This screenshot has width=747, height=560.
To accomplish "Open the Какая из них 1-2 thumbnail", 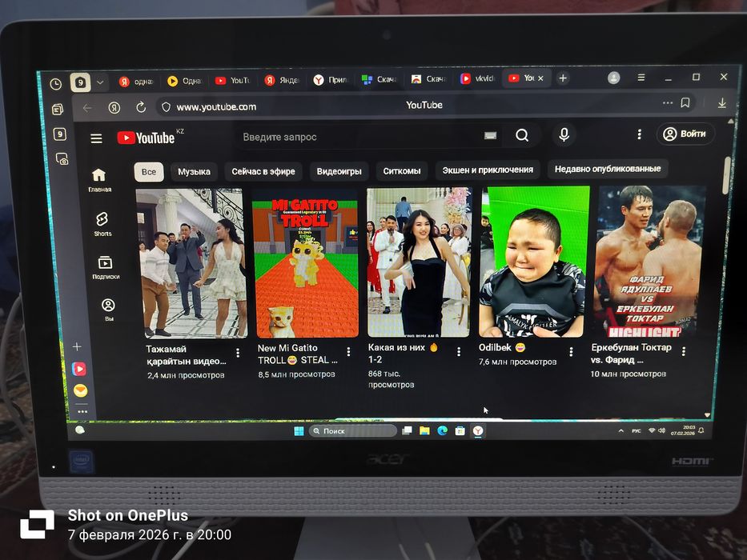I will click(x=420, y=262).
